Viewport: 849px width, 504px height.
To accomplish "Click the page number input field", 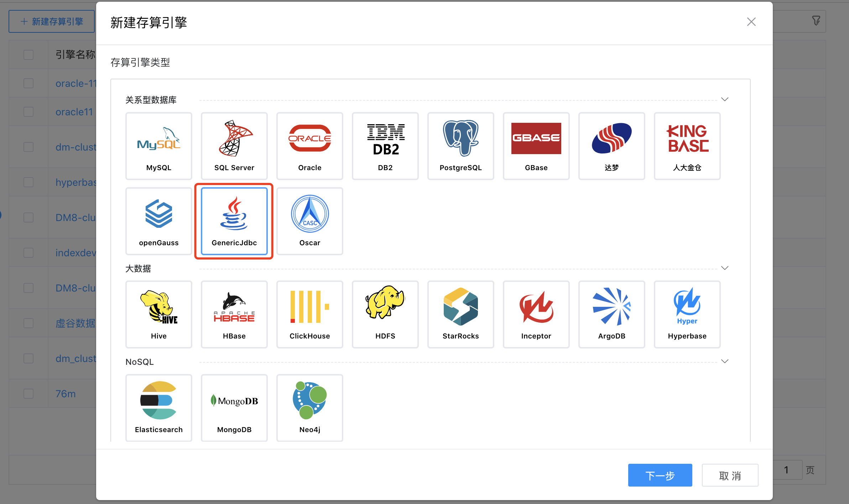I will (x=787, y=470).
